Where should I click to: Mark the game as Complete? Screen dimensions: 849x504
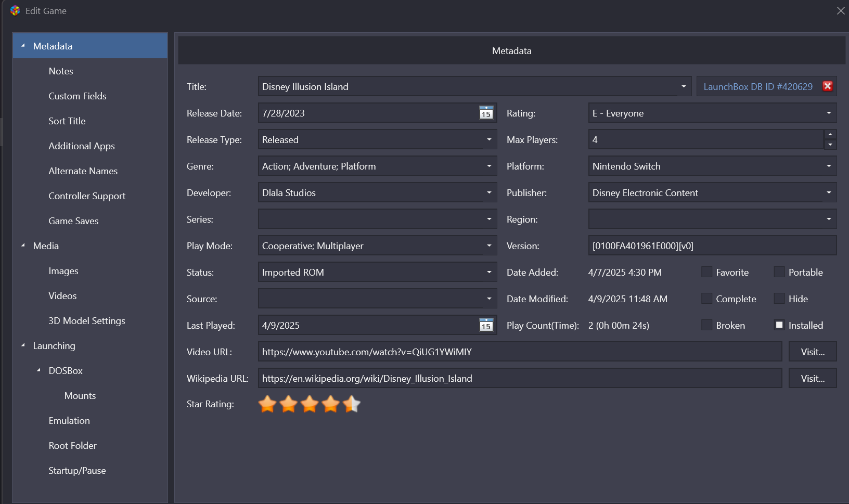[x=706, y=299]
